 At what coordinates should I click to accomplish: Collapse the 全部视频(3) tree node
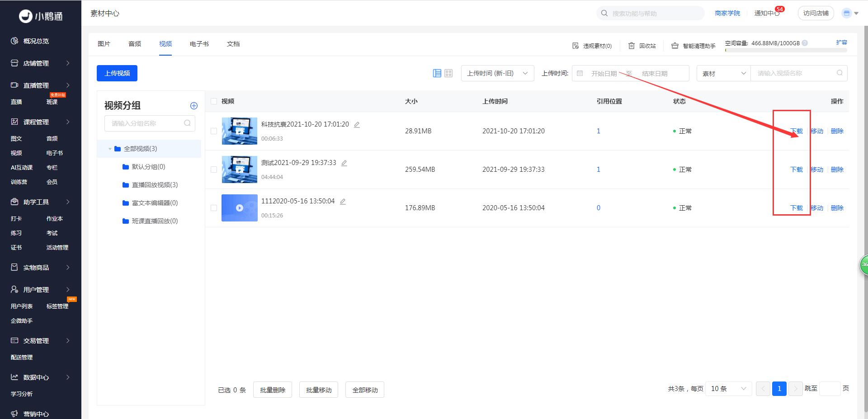click(x=110, y=149)
